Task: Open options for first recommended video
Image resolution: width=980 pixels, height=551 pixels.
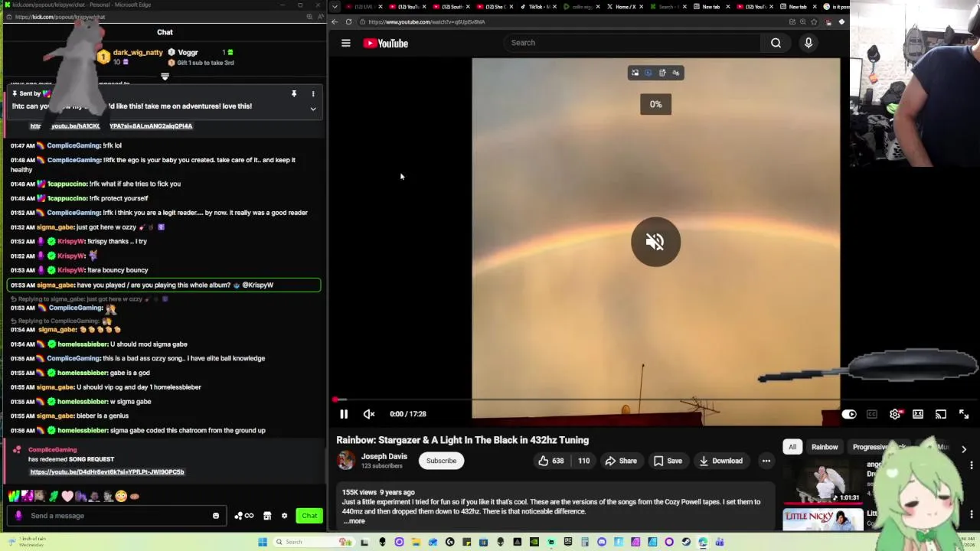Action: 971,465
